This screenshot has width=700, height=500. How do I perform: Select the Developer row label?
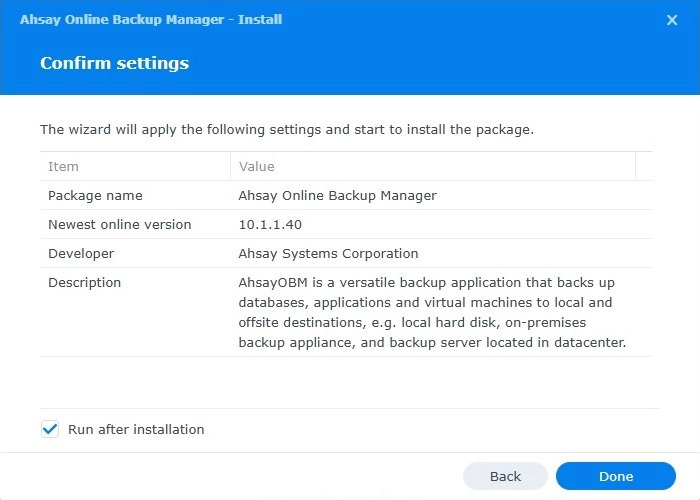click(x=81, y=253)
